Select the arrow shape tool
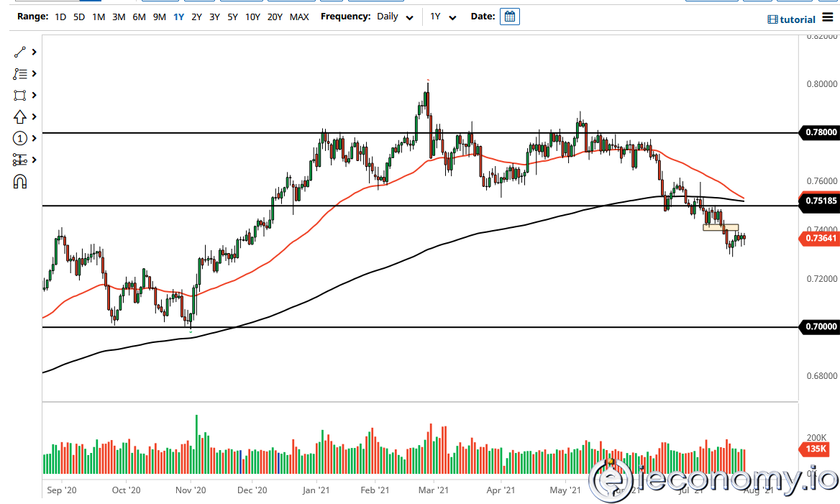This screenshot has height=504, width=840. [19, 116]
